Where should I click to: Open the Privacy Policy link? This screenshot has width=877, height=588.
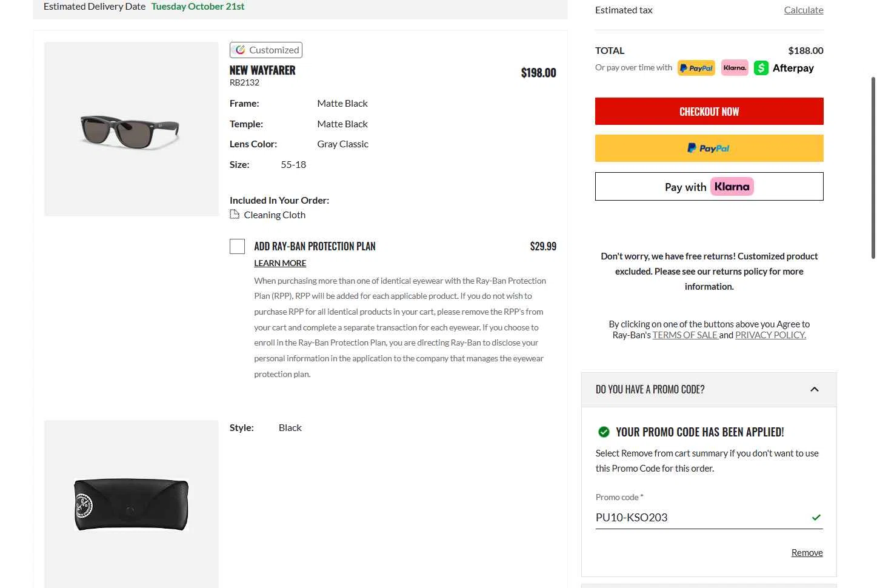[770, 335]
